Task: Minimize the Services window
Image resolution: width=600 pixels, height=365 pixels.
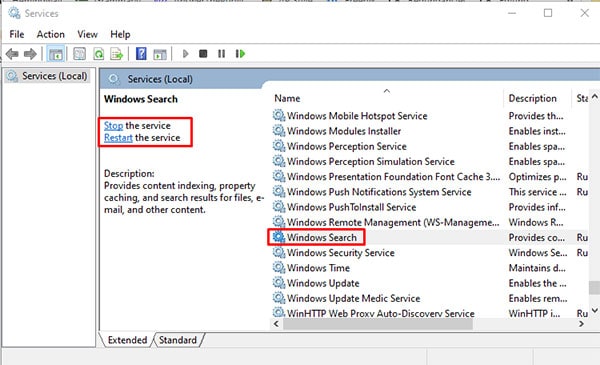Action: point(512,13)
